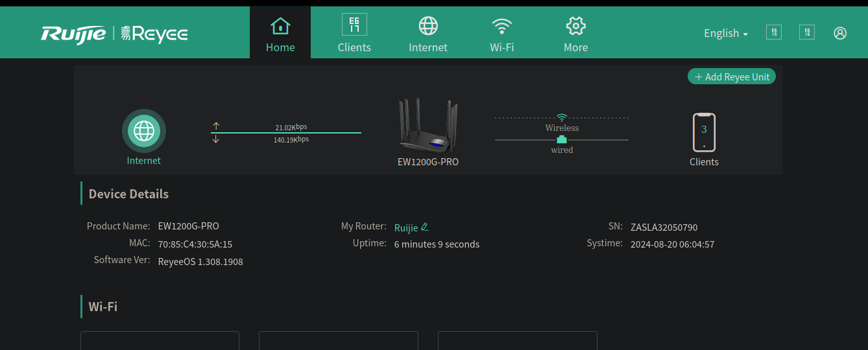Open the Home tab

point(280,32)
